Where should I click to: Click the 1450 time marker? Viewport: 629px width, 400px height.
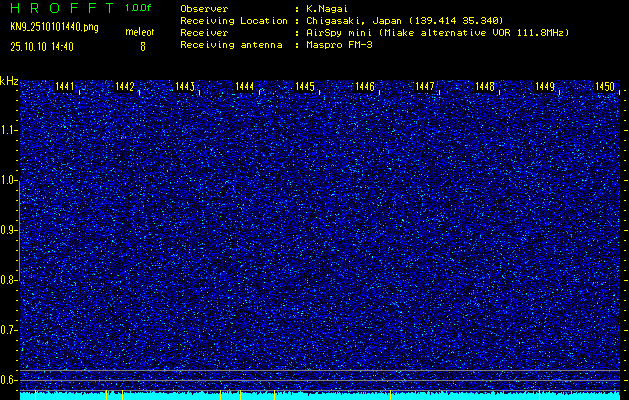[x=604, y=87]
